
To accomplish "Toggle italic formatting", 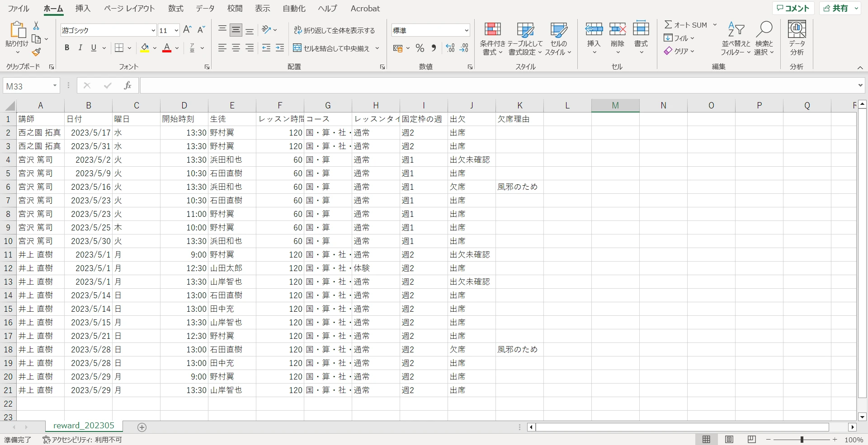I will tap(80, 48).
